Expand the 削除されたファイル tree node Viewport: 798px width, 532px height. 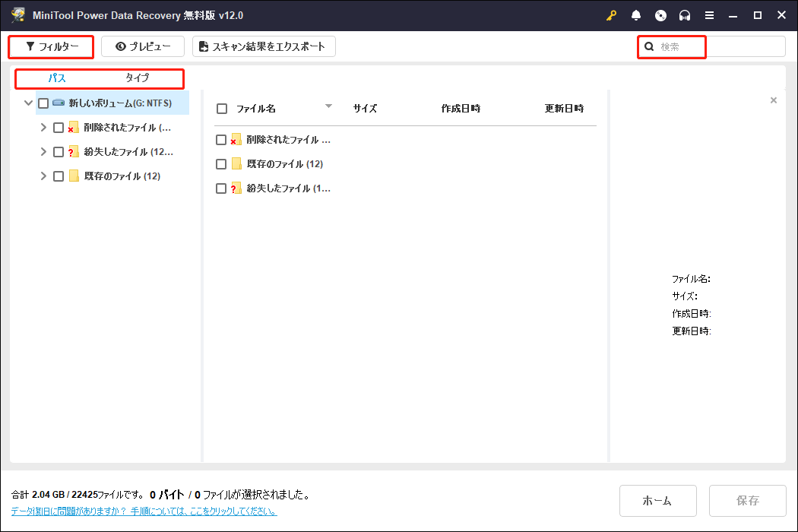pyautogui.click(x=44, y=127)
